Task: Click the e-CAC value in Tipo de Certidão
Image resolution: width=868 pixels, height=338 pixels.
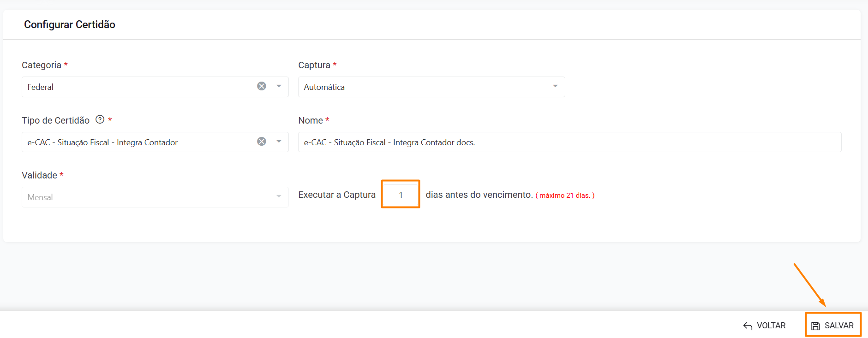Action: pyautogui.click(x=102, y=142)
